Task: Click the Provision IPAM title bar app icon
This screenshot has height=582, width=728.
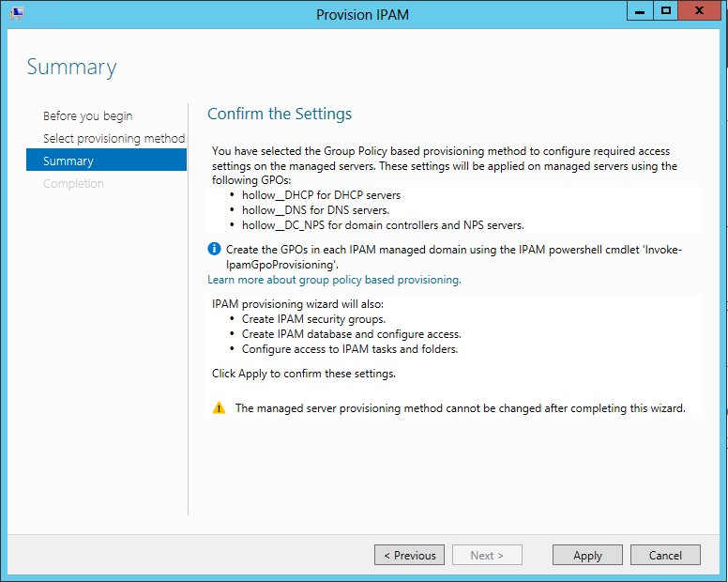Action: coord(16,13)
